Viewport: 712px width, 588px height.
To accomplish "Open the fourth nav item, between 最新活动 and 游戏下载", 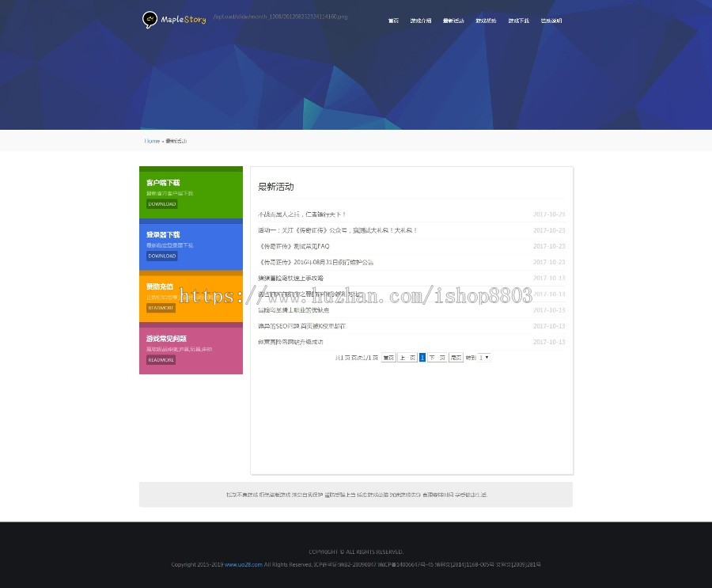I will point(486,21).
